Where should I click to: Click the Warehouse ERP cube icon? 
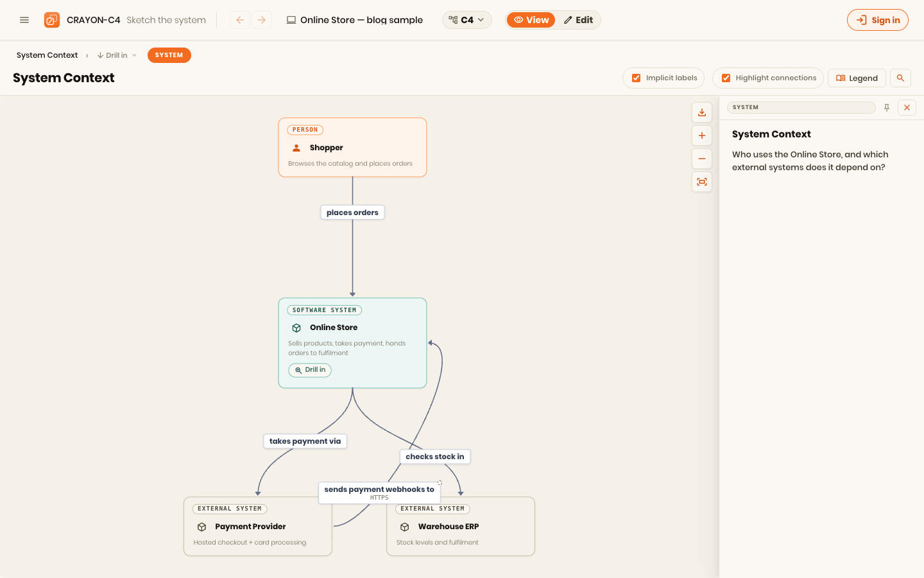point(405,527)
